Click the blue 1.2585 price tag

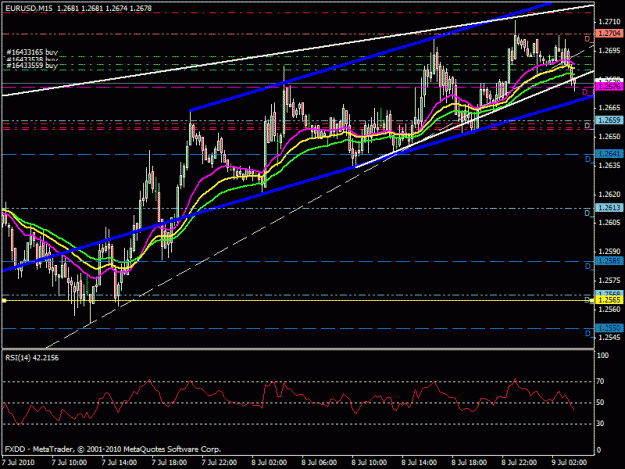(x=609, y=261)
